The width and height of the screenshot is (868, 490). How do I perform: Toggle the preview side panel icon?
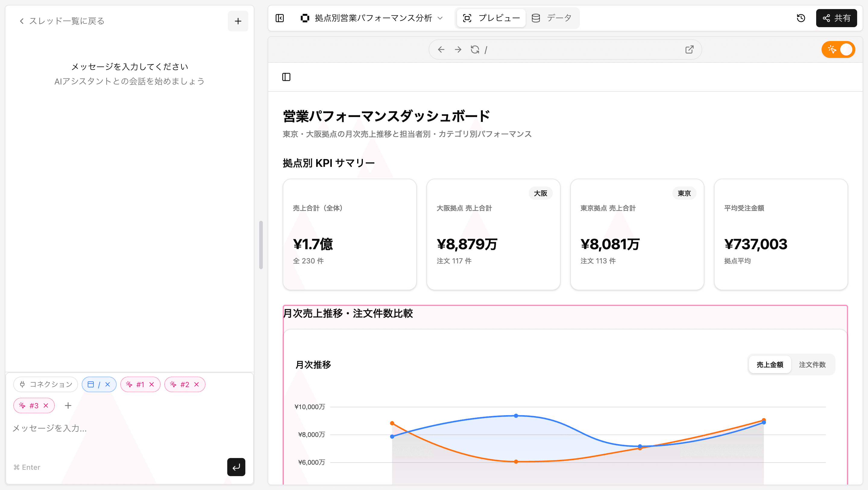click(x=286, y=77)
